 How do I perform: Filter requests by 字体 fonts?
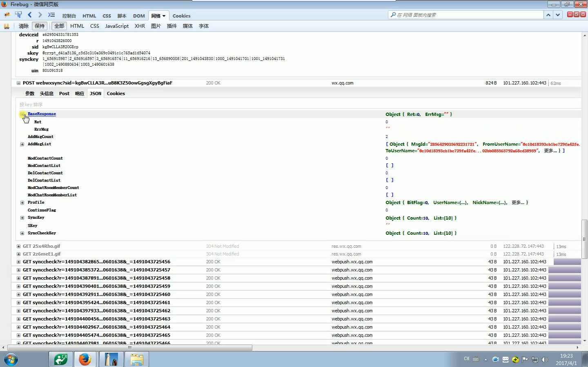204,26
